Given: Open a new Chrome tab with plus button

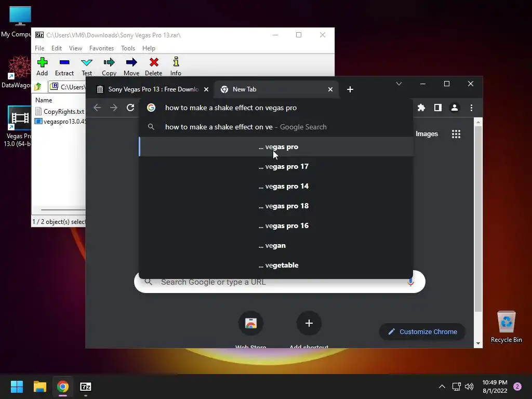Looking at the screenshot, I should (350, 89).
